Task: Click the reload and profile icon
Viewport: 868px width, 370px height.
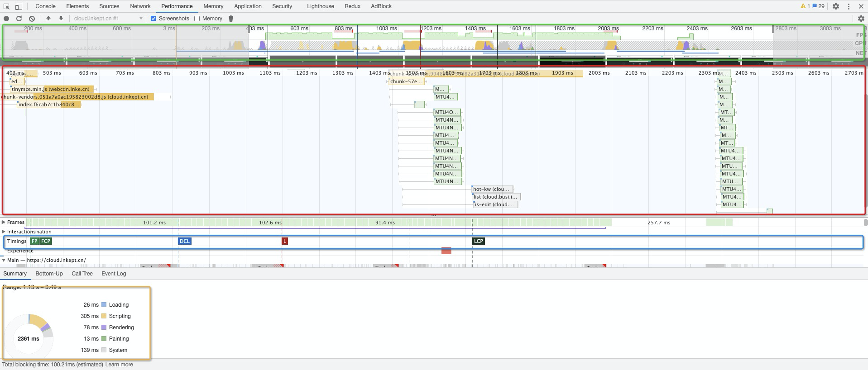Action: pos(19,19)
